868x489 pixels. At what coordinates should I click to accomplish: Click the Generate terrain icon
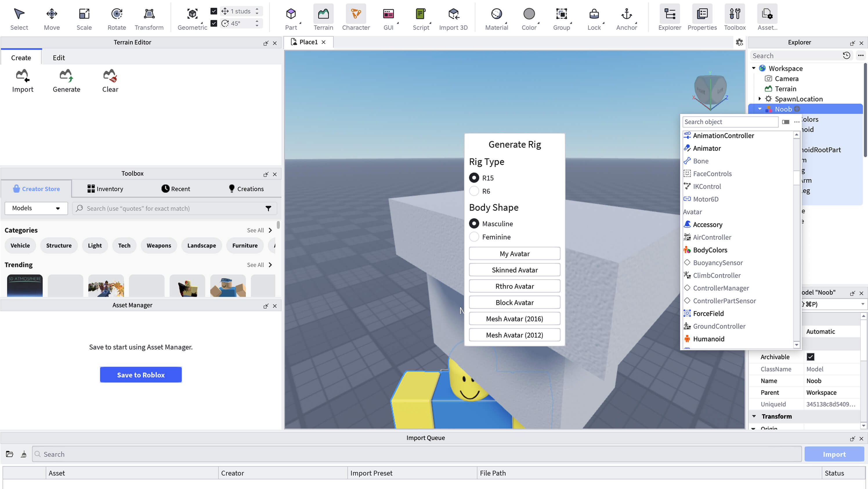point(66,76)
